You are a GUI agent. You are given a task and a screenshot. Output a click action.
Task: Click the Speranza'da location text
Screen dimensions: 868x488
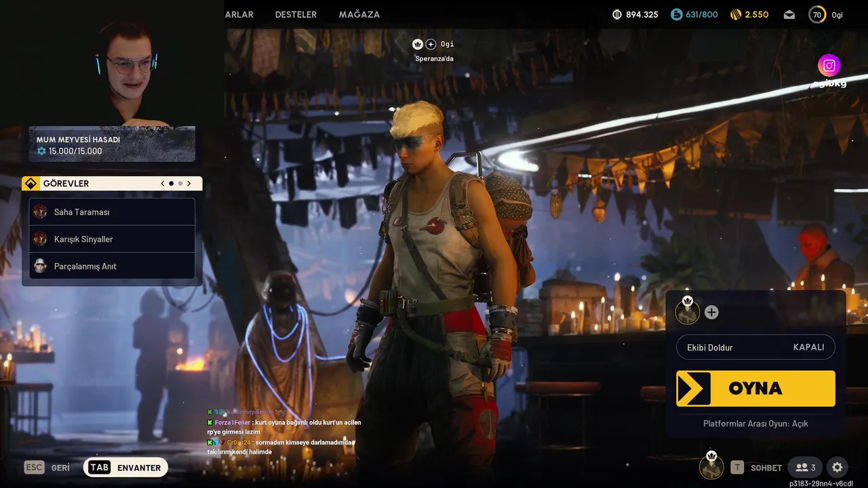pyautogui.click(x=434, y=59)
